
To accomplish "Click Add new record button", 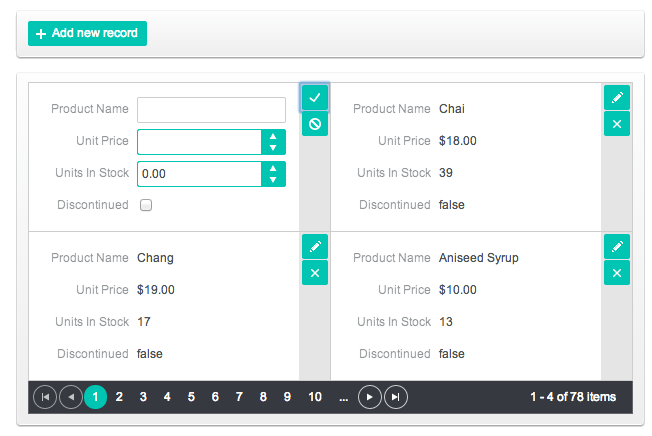I will [x=88, y=34].
